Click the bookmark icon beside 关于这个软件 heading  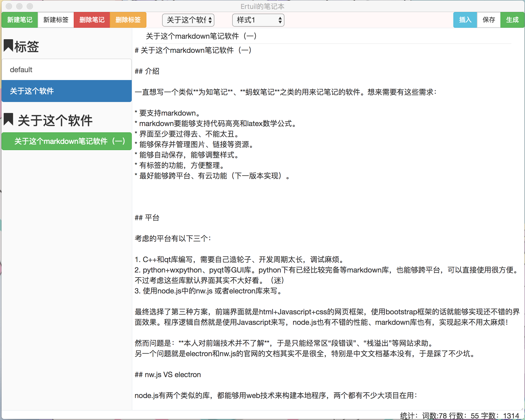(x=8, y=120)
